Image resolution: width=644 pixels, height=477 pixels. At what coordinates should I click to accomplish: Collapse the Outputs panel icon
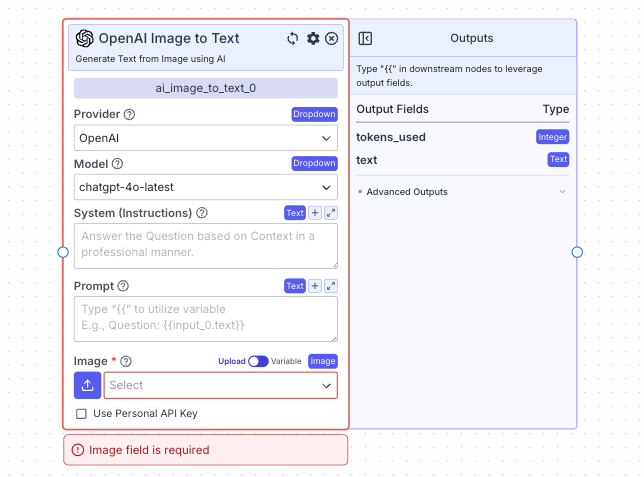point(365,39)
